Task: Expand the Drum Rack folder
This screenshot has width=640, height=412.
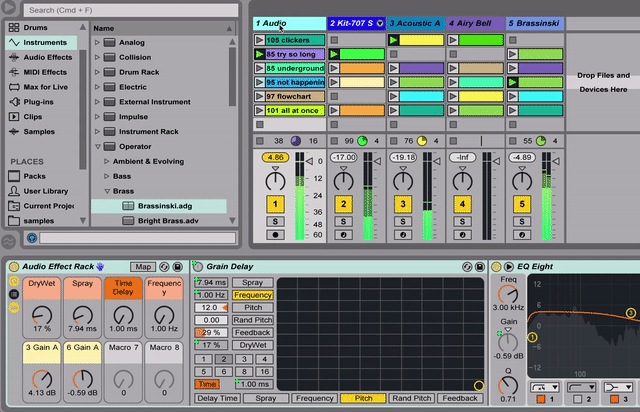Action: pos(97,72)
